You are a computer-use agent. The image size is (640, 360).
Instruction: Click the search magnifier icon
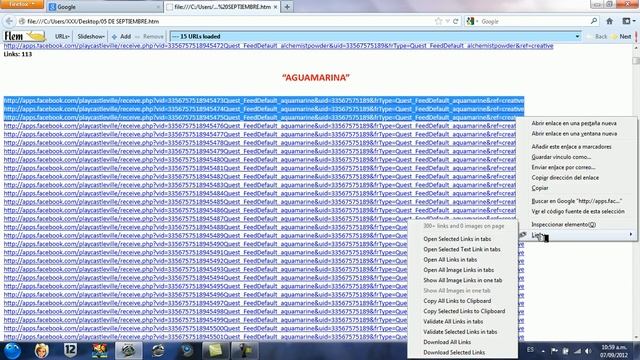pos(594,21)
